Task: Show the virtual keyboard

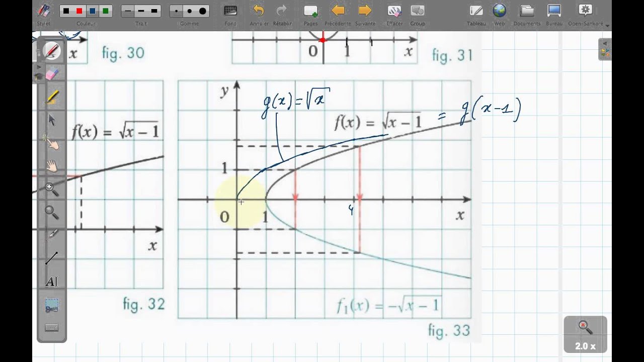Action: (52, 328)
